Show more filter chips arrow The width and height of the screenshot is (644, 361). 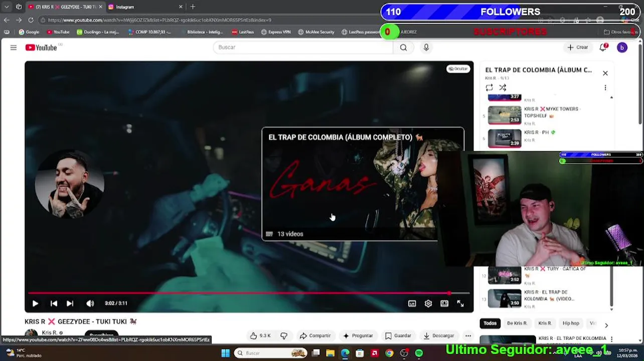coord(606,325)
